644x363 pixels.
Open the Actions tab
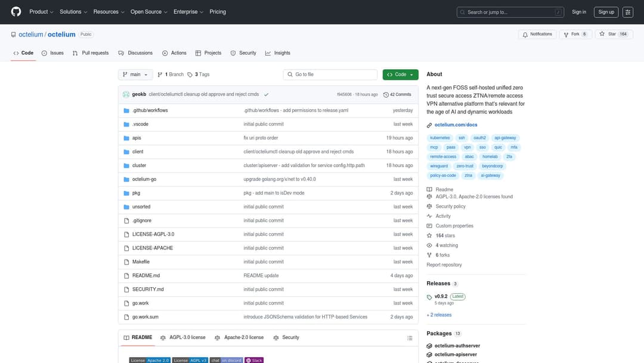click(174, 53)
